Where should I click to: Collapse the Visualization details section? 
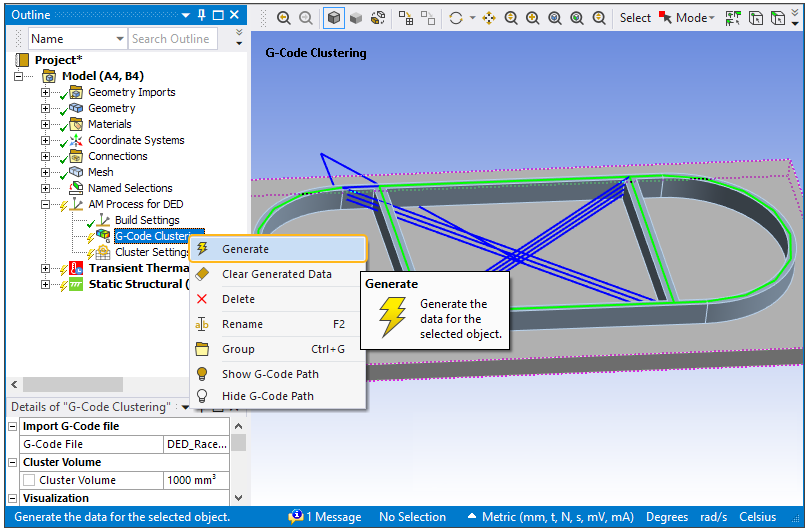[x=13, y=498]
